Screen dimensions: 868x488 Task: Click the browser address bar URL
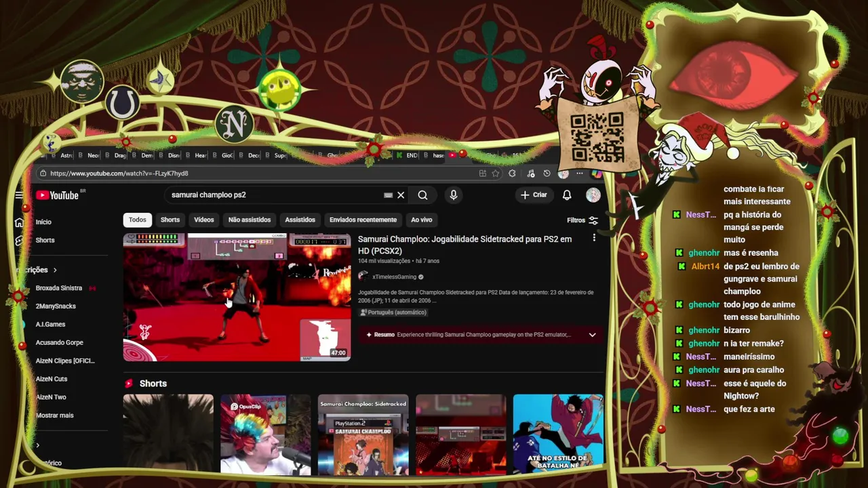pos(119,174)
